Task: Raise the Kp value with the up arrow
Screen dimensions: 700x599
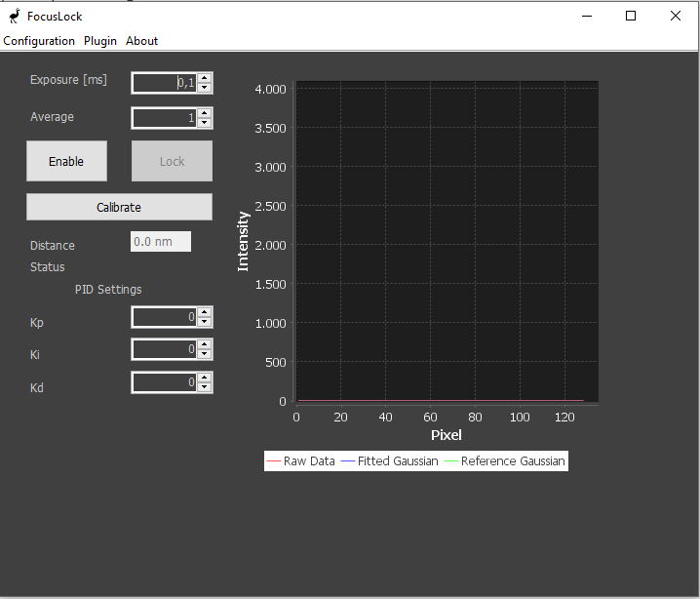Action: pos(205,312)
